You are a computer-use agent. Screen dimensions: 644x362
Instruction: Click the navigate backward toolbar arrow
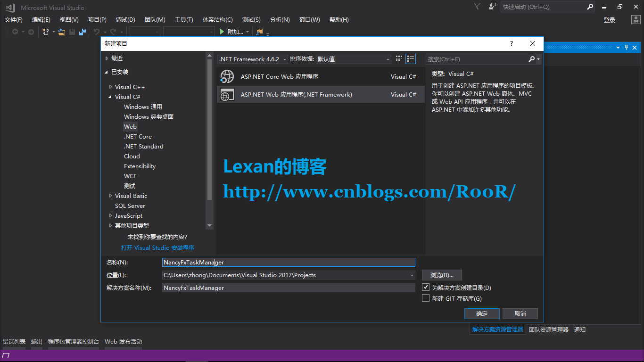click(x=15, y=32)
